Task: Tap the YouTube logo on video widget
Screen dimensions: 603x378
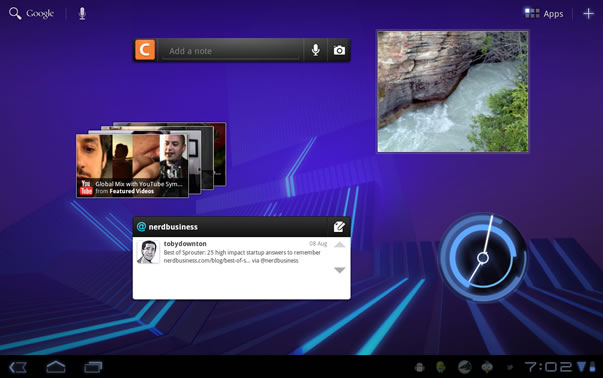Action: point(86,188)
